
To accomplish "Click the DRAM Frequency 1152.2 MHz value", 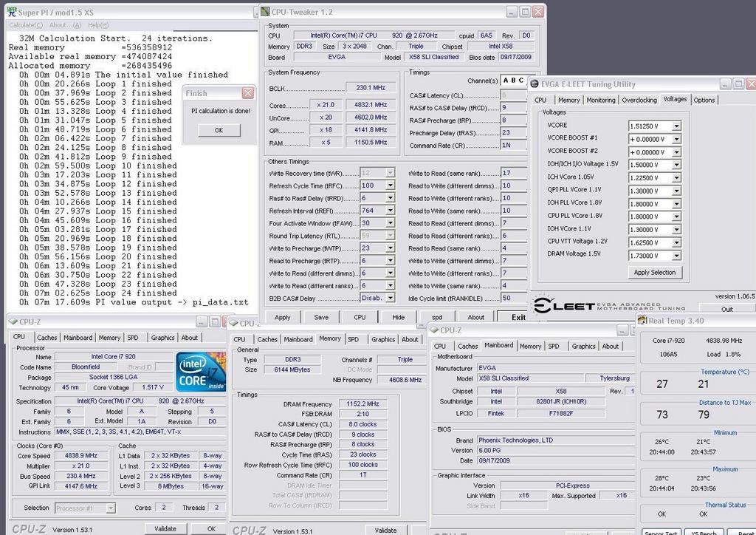I will coord(362,403).
